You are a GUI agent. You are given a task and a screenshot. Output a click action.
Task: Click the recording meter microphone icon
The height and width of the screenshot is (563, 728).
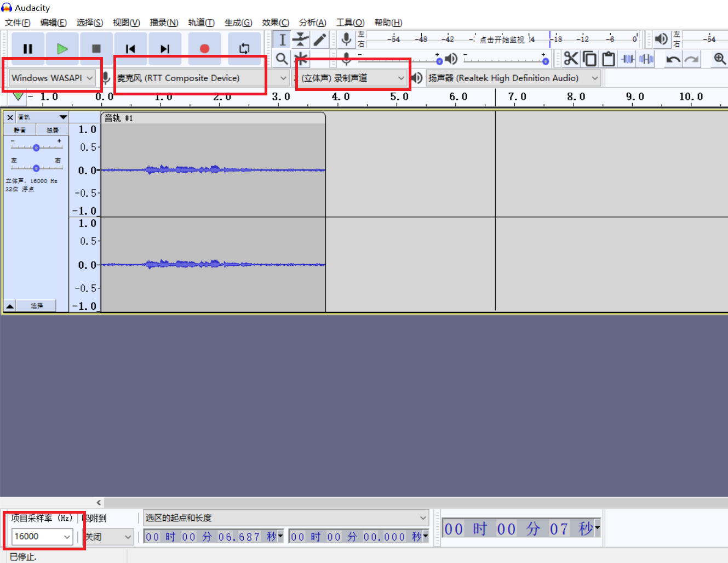coord(346,39)
